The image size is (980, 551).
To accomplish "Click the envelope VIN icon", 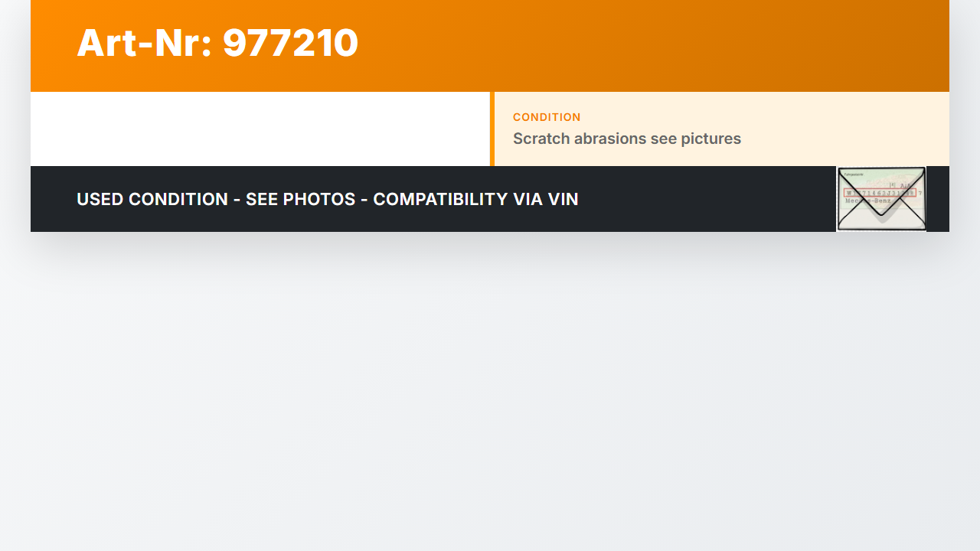I will click(x=881, y=199).
